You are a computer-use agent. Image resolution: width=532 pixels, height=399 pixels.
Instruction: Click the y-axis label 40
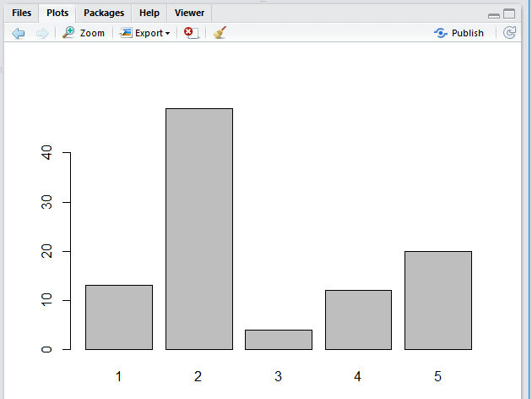click(x=46, y=152)
